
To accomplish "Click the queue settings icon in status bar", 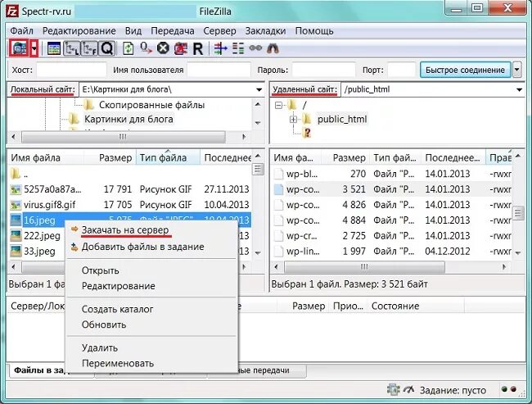I will coord(393,390).
